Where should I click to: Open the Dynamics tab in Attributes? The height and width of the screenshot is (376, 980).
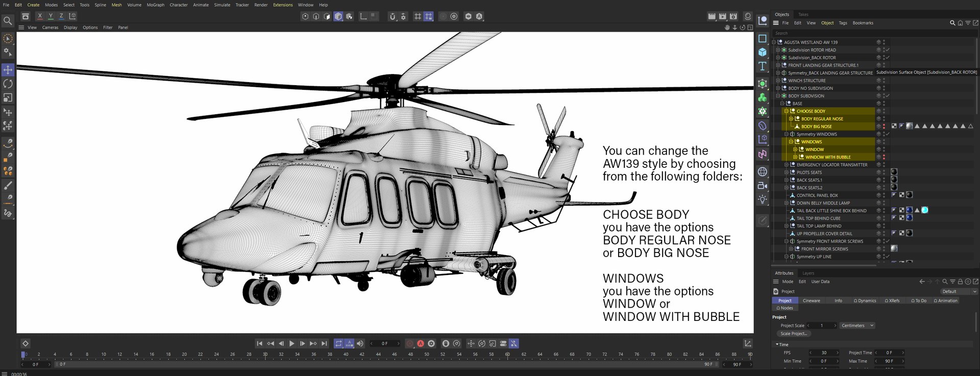click(x=865, y=300)
